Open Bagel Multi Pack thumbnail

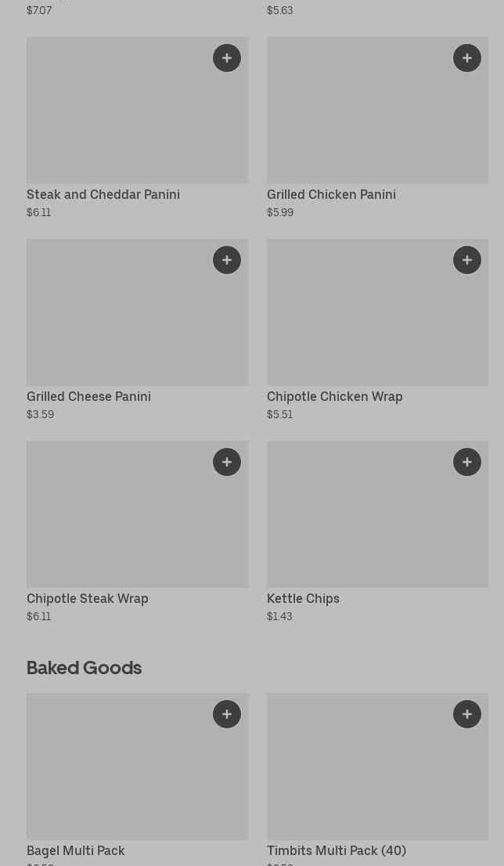click(117, 771)
